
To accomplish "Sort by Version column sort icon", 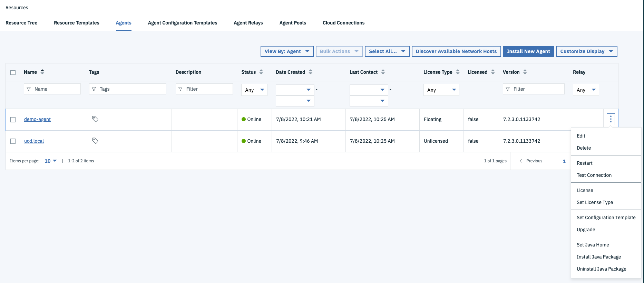I will (525, 72).
